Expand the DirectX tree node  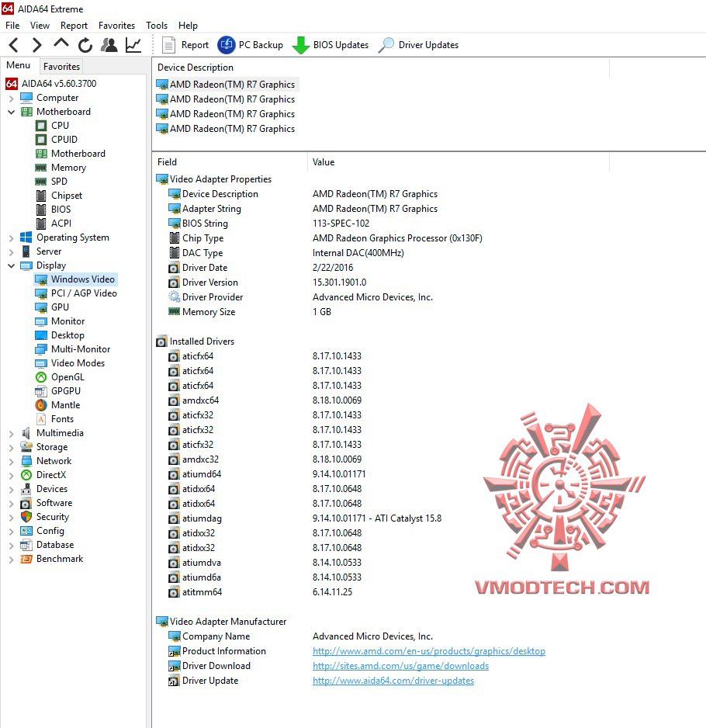[11, 476]
